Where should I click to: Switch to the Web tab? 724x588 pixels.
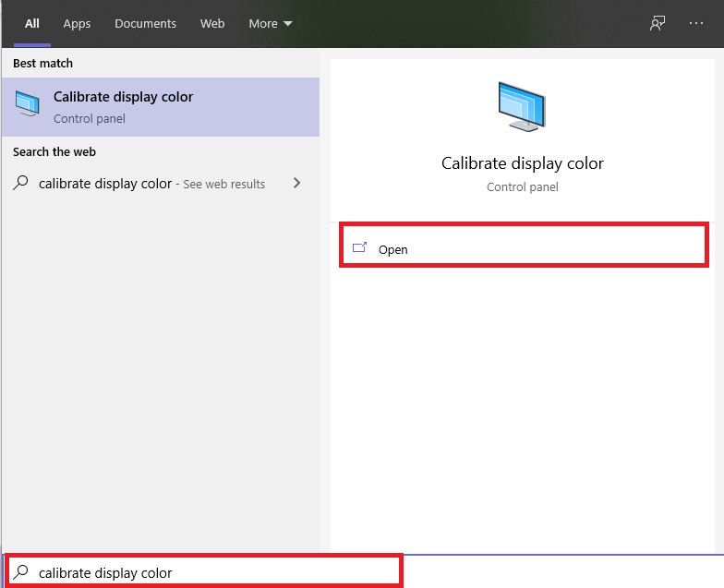(x=212, y=24)
